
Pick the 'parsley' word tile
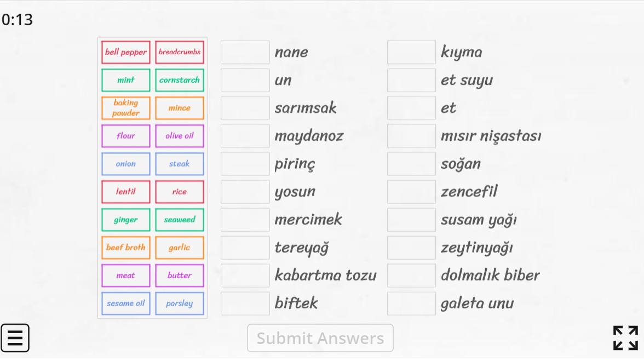tap(180, 303)
